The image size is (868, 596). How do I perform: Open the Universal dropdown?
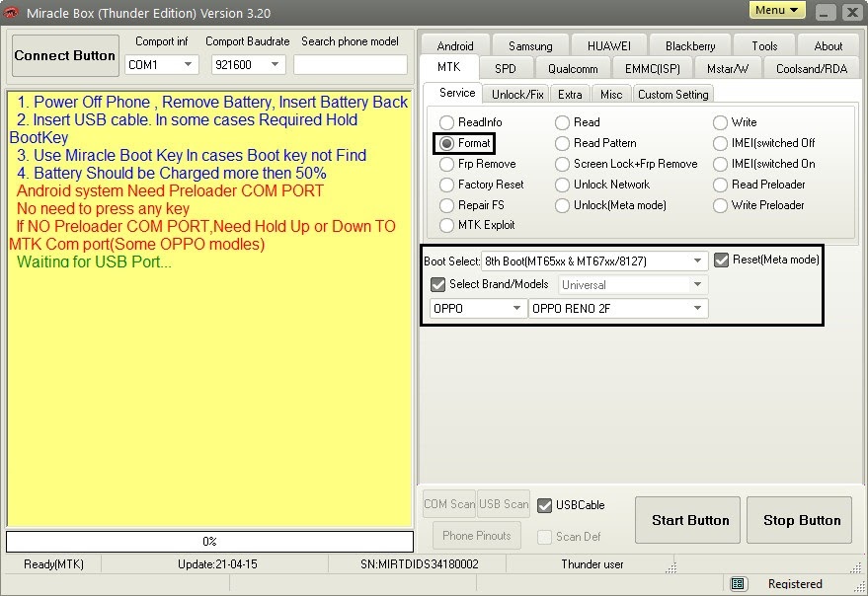pyautogui.click(x=633, y=284)
